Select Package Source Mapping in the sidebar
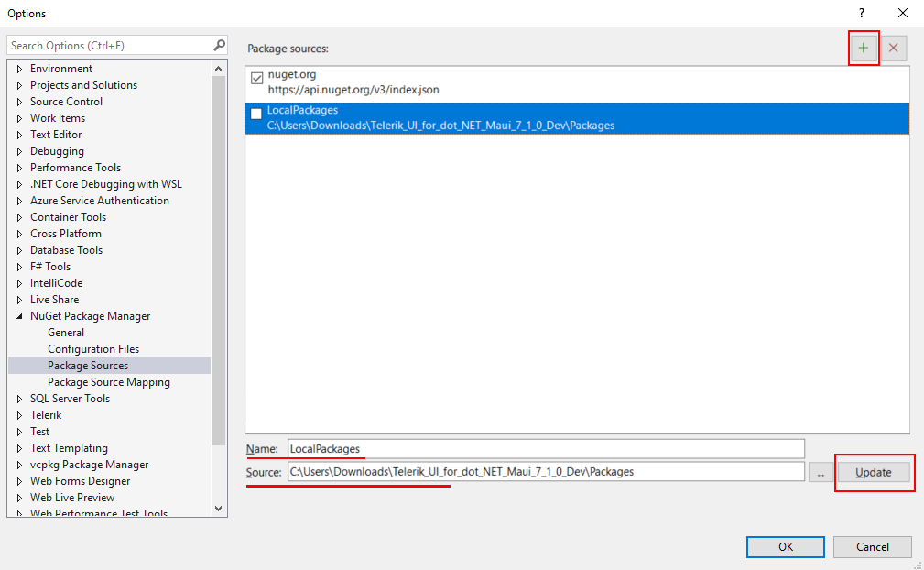Viewport: 924px width, 570px height. [109, 381]
